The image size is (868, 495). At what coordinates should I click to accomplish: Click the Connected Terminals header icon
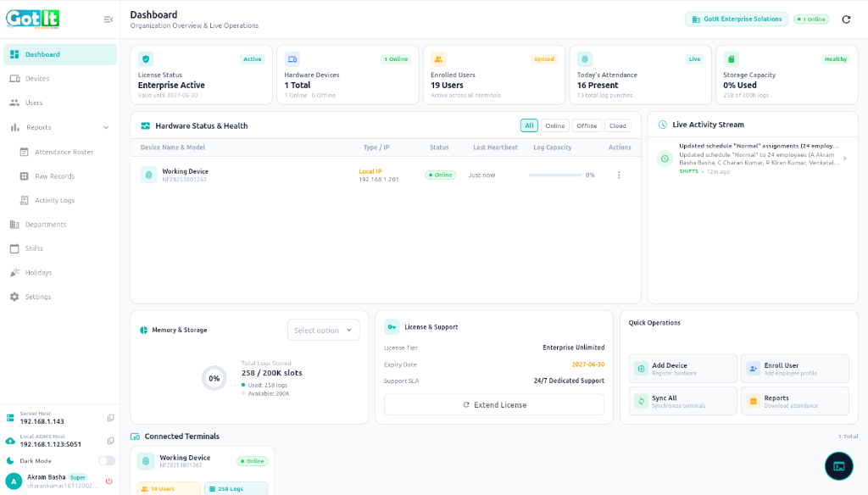[135, 437]
